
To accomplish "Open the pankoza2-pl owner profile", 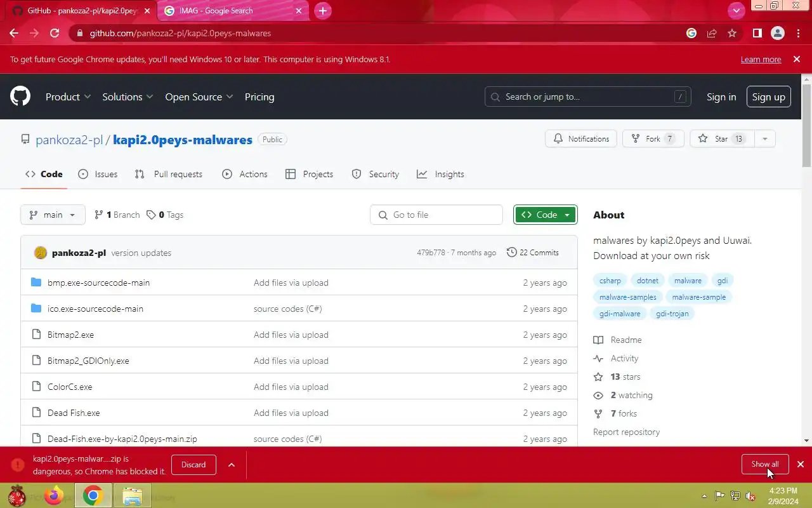I will click(x=69, y=140).
